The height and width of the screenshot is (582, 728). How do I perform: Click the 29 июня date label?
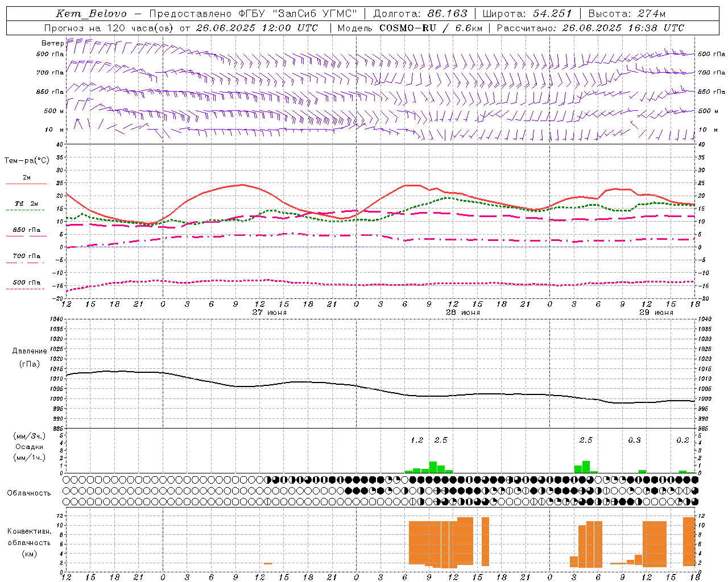[x=656, y=313]
